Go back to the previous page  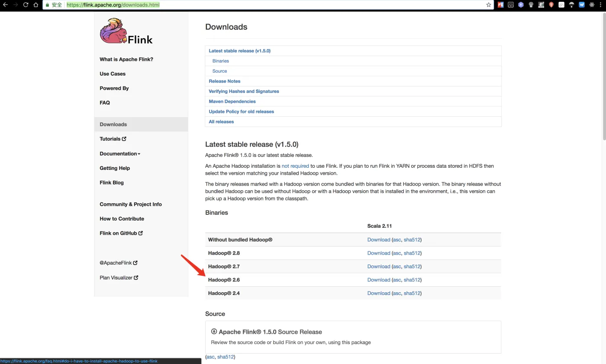coord(5,5)
